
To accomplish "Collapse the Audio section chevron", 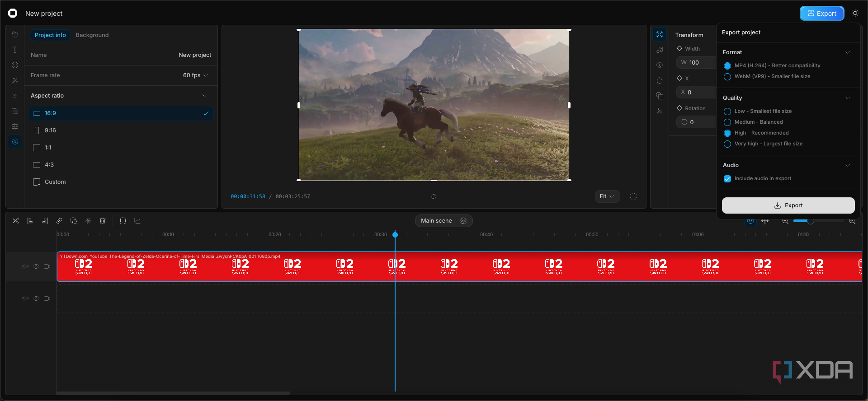I will (848, 165).
